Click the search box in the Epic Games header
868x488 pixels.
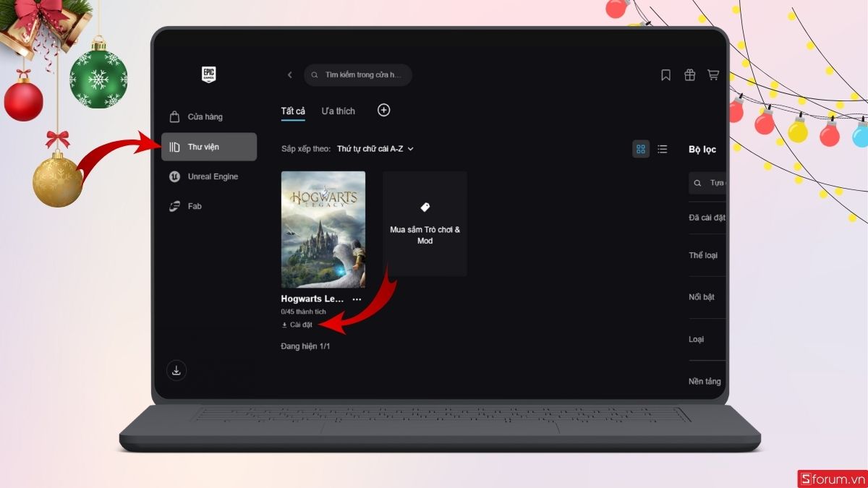coord(358,75)
